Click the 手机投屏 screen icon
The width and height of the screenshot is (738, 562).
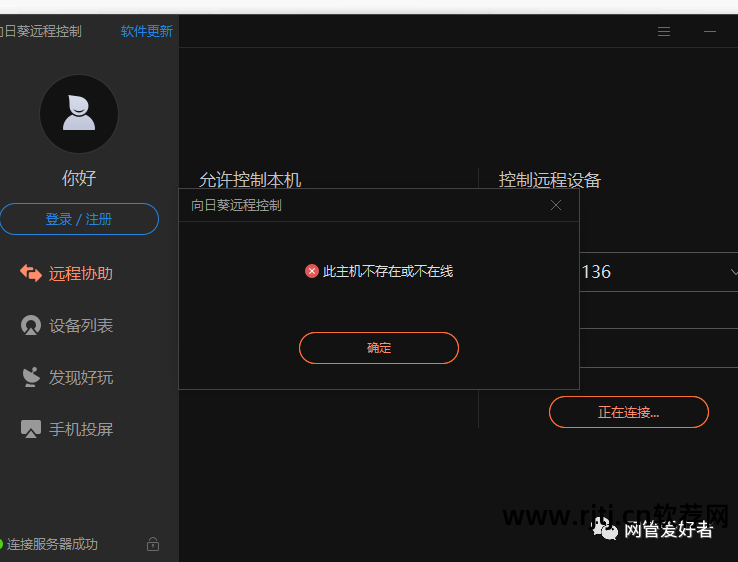click(31, 429)
